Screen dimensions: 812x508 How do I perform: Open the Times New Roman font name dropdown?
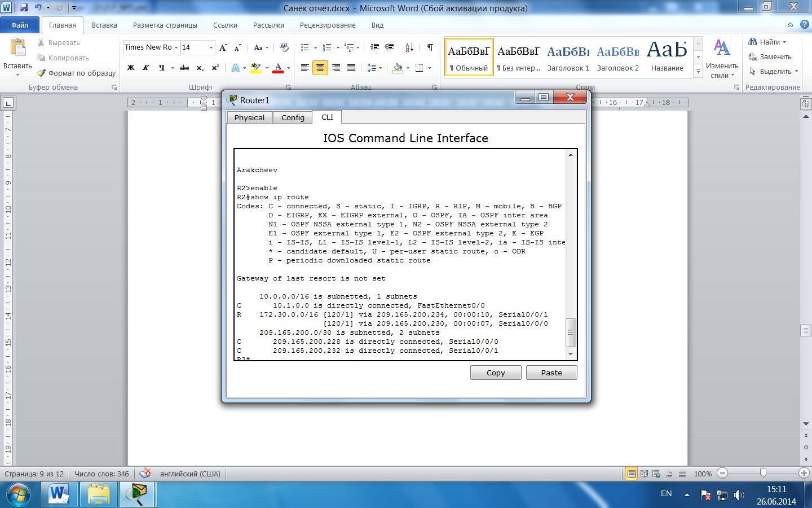(176, 47)
